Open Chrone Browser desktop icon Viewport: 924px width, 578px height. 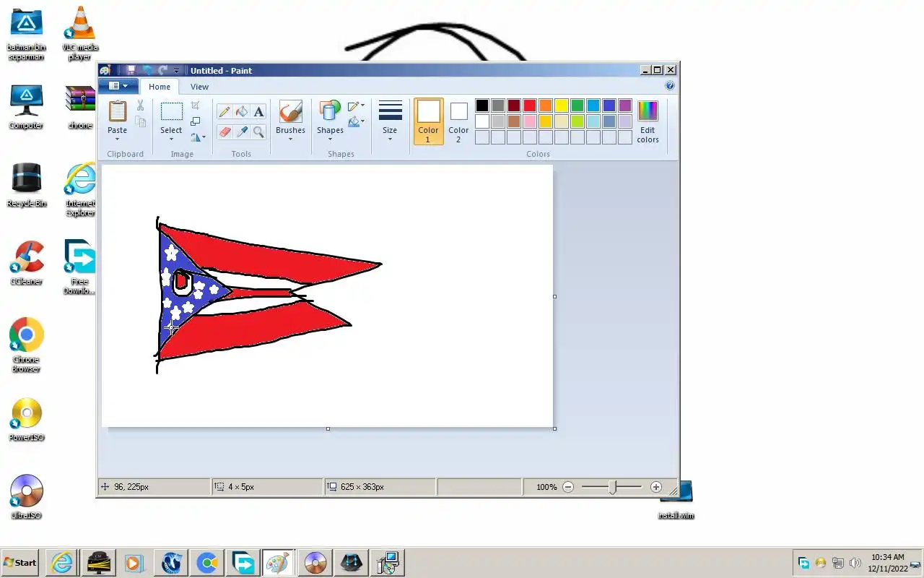coord(27,345)
